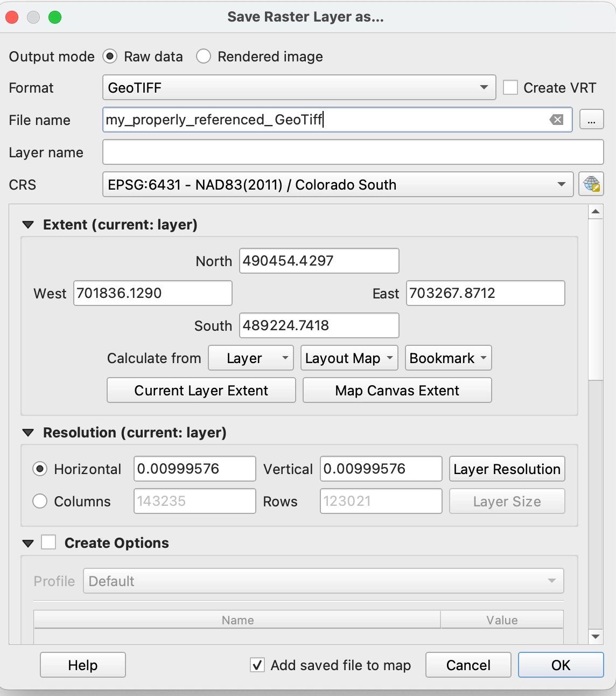This screenshot has width=616, height=696.
Task: Select Raw data output mode
Action: (110, 57)
